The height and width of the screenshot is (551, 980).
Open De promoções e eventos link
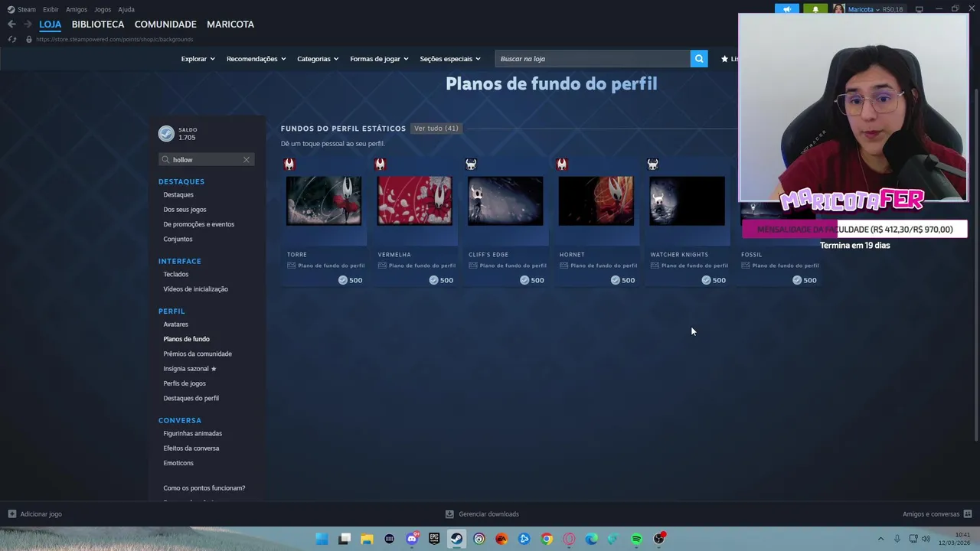pyautogui.click(x=198, y=224)
